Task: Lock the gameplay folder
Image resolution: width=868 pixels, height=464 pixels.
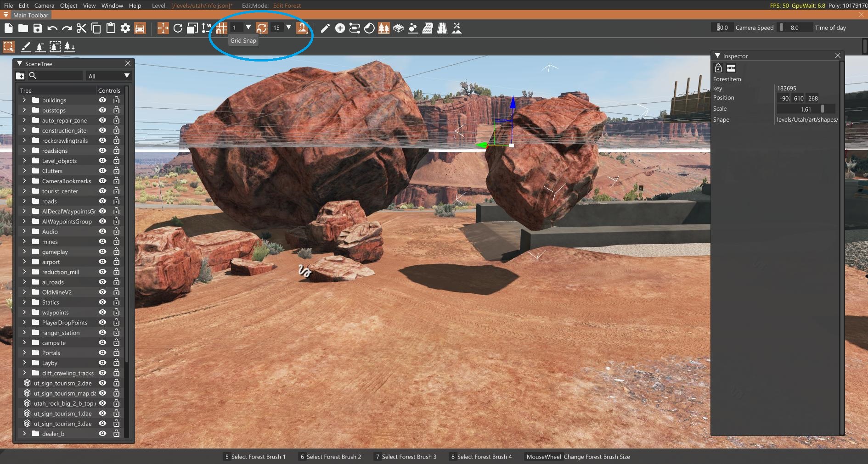Action: pos(116,252)
